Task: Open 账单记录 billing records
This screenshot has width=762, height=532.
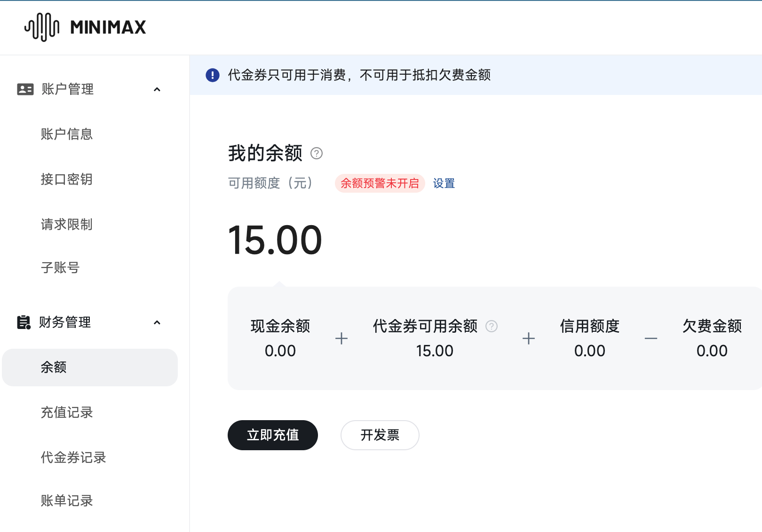Action: pyautogui.click(x=66, y=501)
